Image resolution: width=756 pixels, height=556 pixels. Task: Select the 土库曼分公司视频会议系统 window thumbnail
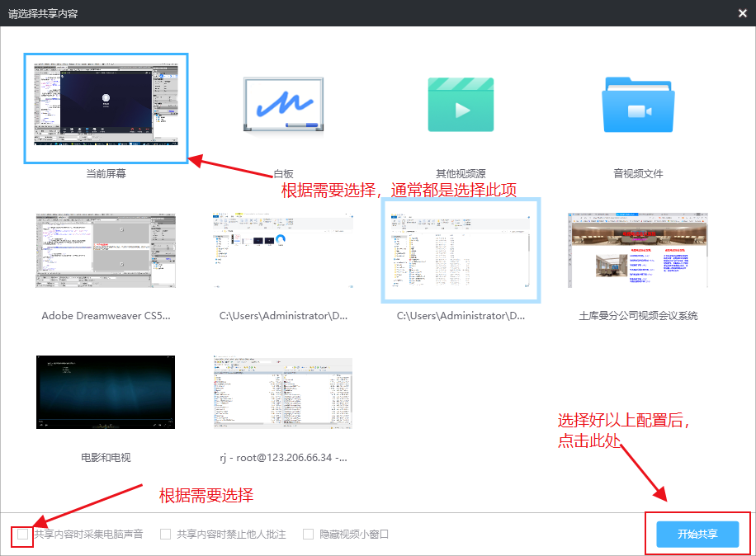[x=638, y=251]
